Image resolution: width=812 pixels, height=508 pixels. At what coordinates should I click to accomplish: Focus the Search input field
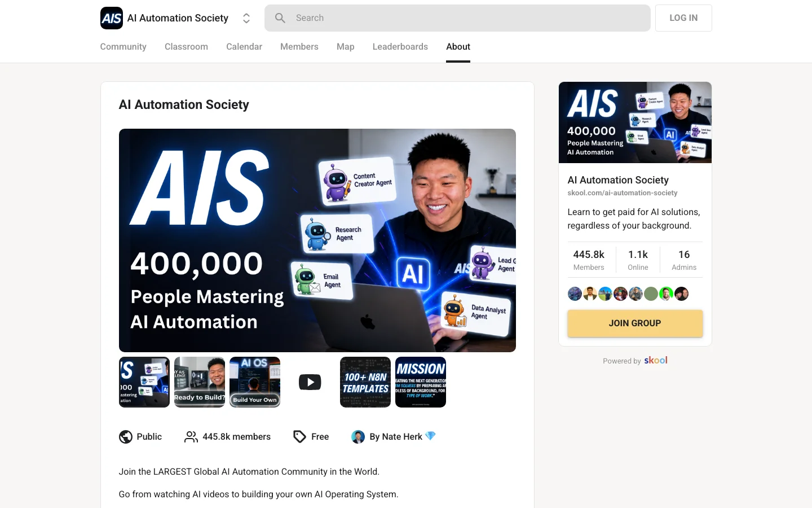point(457,18)
